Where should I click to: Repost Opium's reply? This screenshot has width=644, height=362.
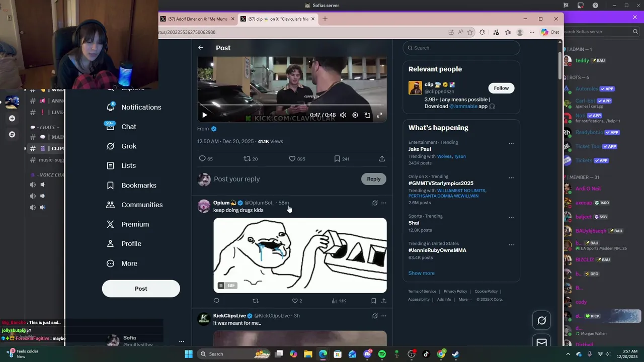click(x=256, y=301)
